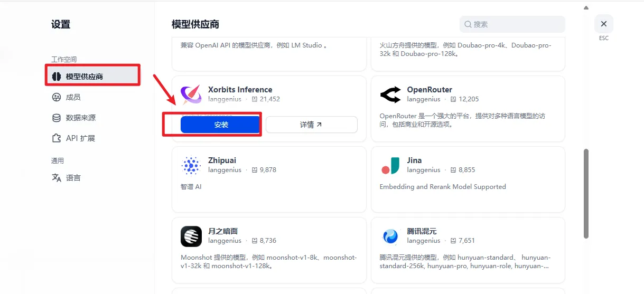
Task: Select the Xorbits Inference card title
Action: tap(240, 90)
